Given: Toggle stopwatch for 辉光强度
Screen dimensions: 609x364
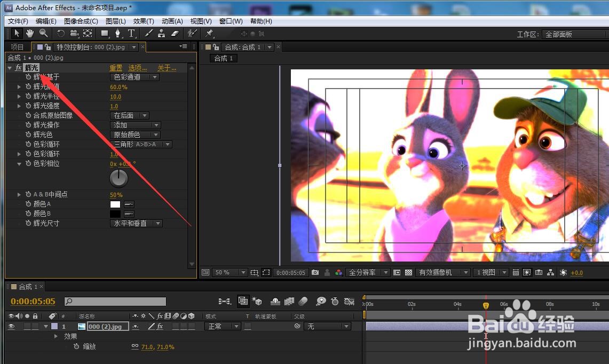Looking at the screenshot, I should pos(28,106).
